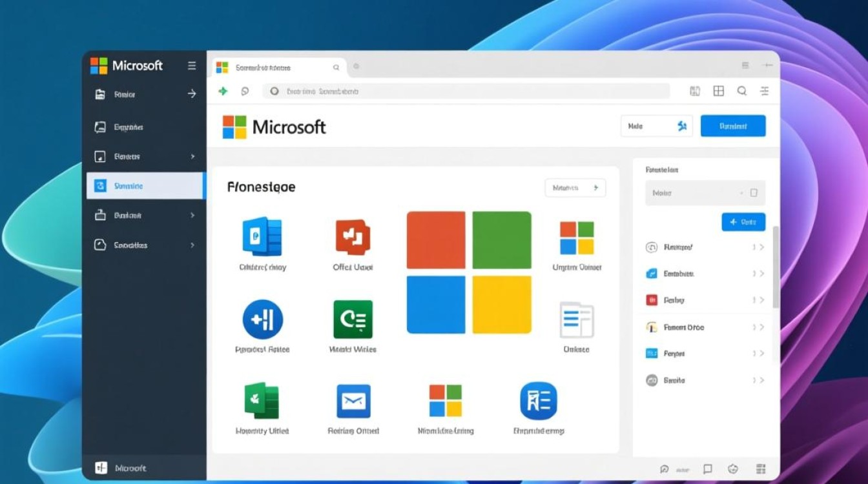Click the right panel's vertical scrollbar
This screenshot has height=484, width=868.
coord(776,267)
